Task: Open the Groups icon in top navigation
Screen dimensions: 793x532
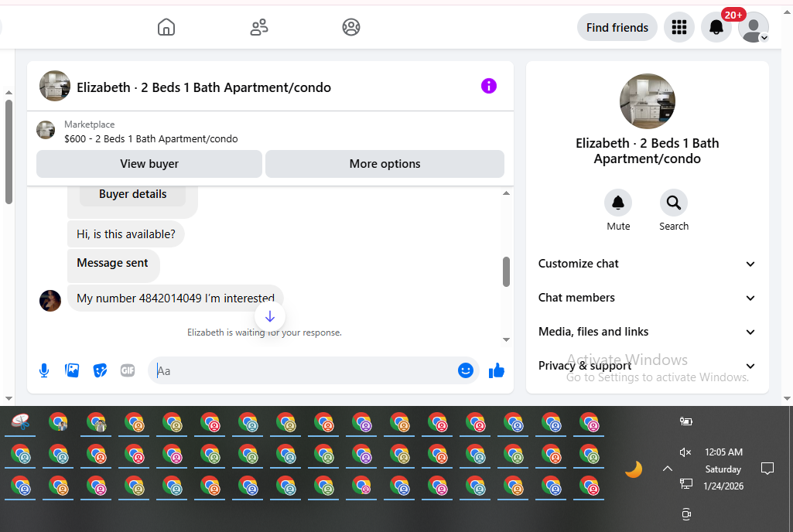Action: [x=351, y=27]
